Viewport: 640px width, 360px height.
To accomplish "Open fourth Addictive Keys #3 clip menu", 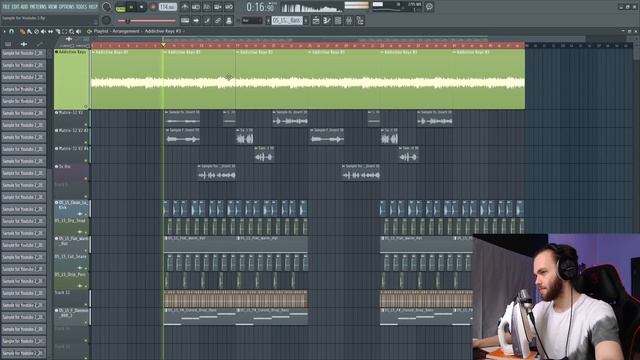I will 310,53.
